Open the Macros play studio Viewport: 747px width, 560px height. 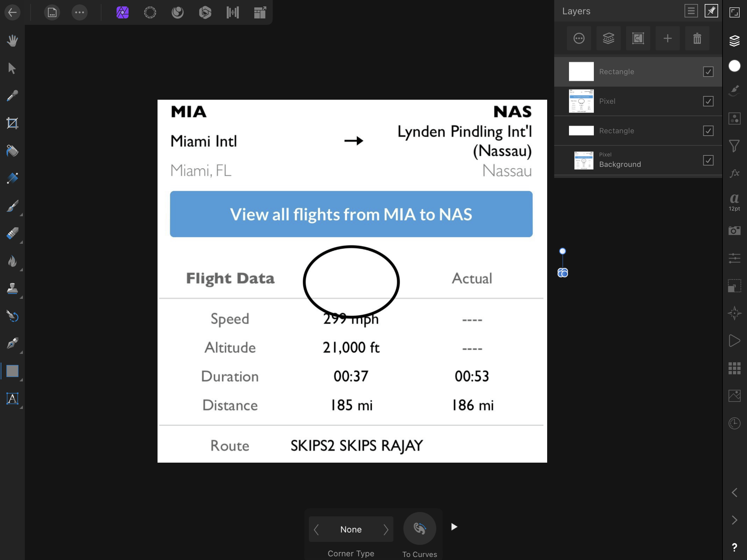(x=735, y=340)
